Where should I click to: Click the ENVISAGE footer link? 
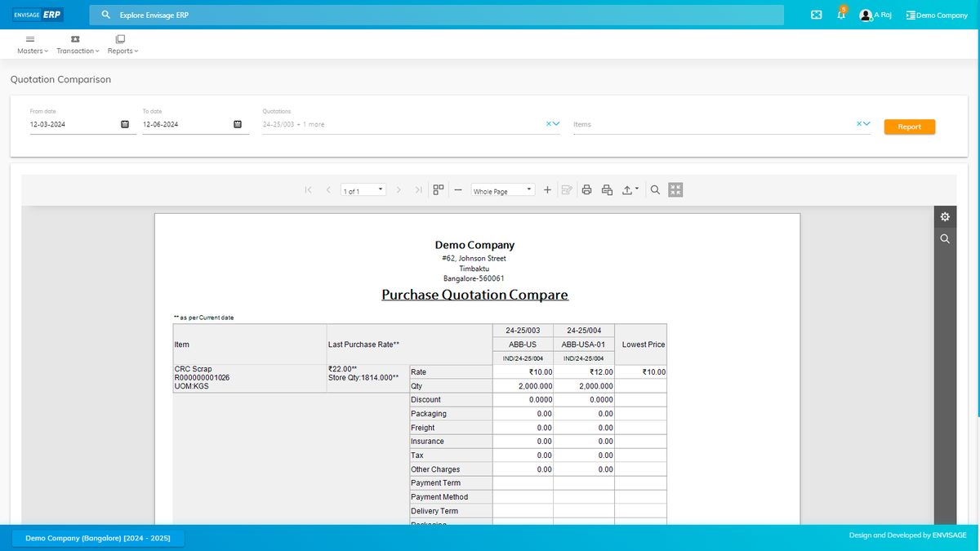[950, 535]
